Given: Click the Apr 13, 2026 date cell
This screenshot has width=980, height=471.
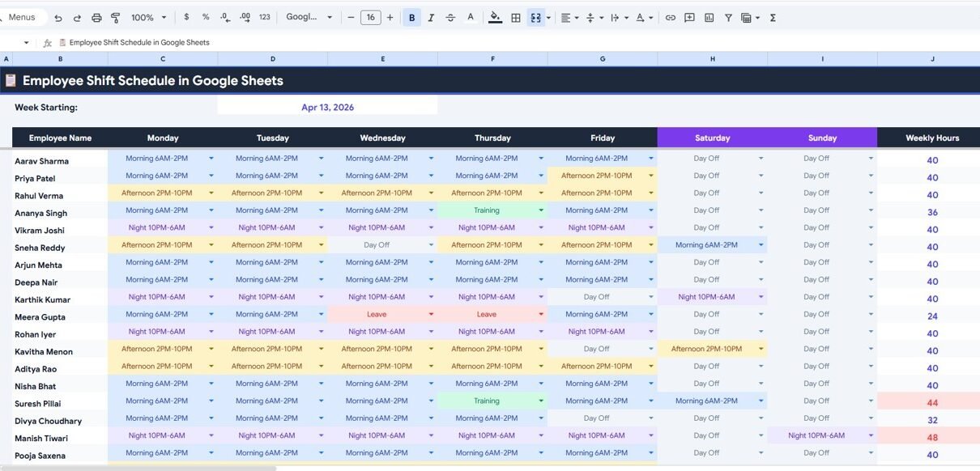Looking at the screenshot, I should pyautogui.click(x=327, y=107).
